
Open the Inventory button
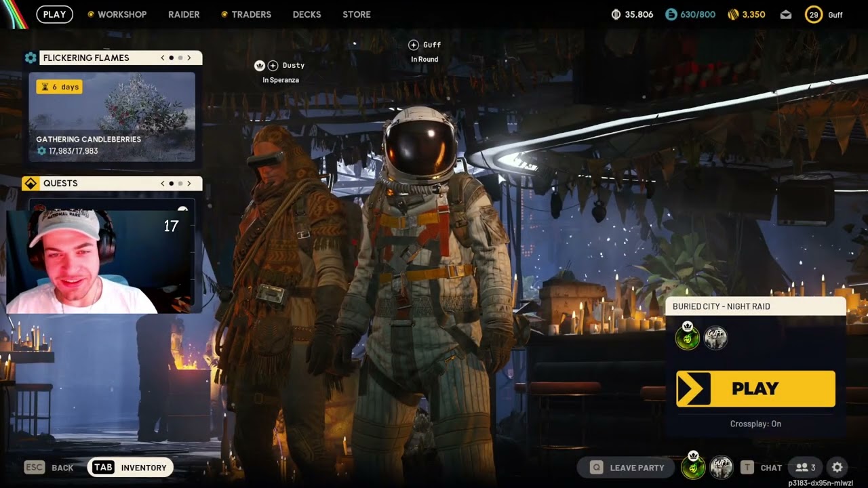coord(130,468)
